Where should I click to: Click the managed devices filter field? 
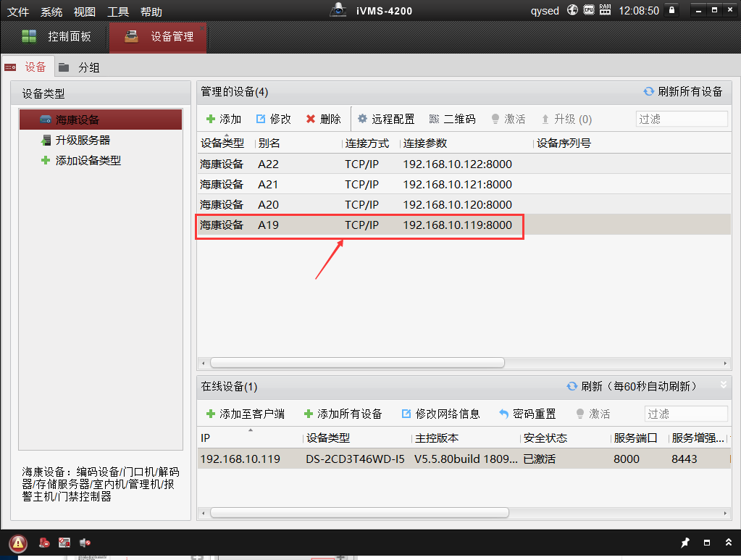coord(681,119)
